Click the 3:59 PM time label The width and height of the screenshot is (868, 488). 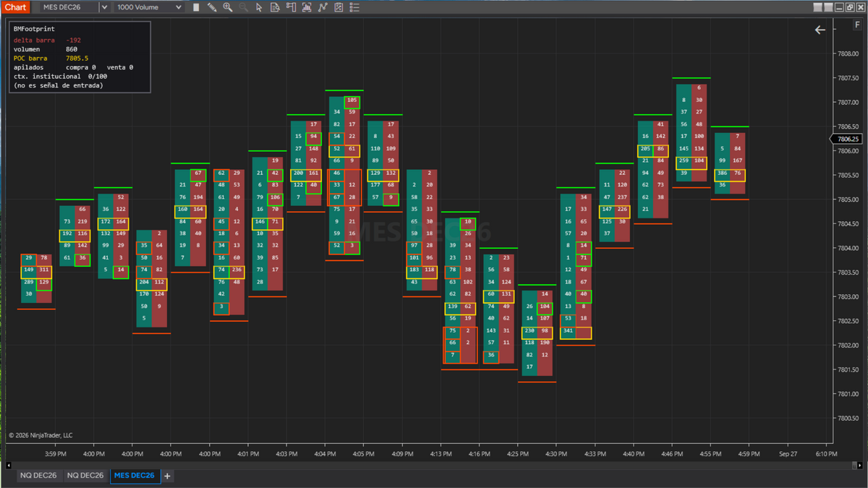(x=56, y=454)
